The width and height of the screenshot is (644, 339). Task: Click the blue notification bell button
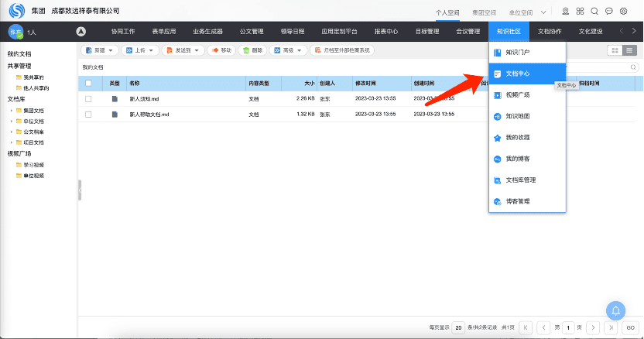pyautogui.click(x=615, y=310)
